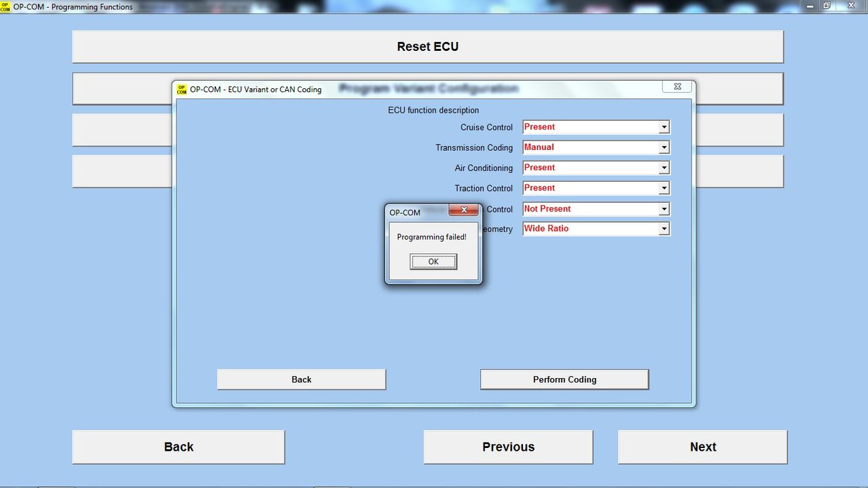The image size is (868, 488).
Task: Open the Cruise Control dropdown
Action: 664,127
